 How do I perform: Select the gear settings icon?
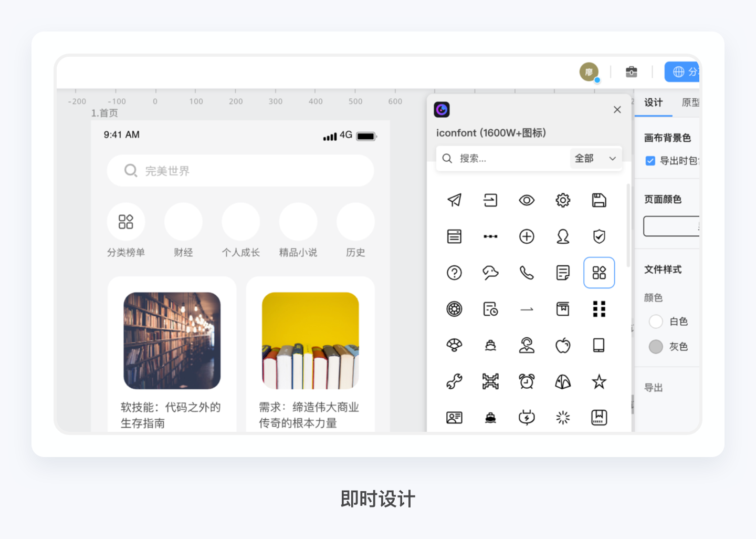(563, 200)
